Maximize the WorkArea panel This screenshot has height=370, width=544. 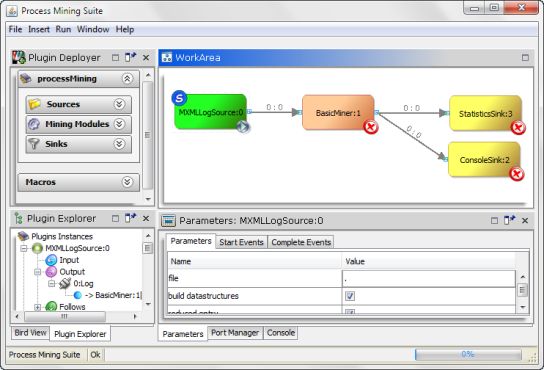click(525, 58)
